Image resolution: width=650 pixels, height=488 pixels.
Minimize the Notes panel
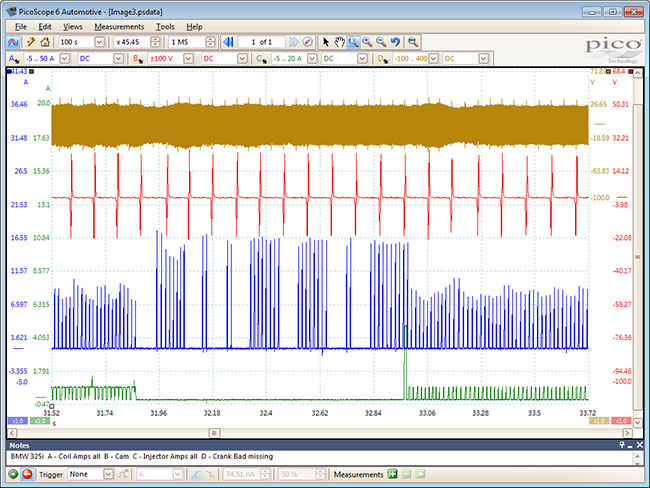(x=631, y=445)
